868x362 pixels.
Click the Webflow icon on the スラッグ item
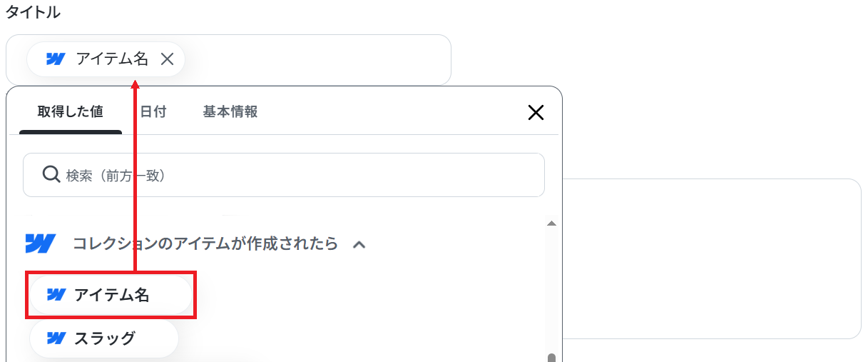56,338
